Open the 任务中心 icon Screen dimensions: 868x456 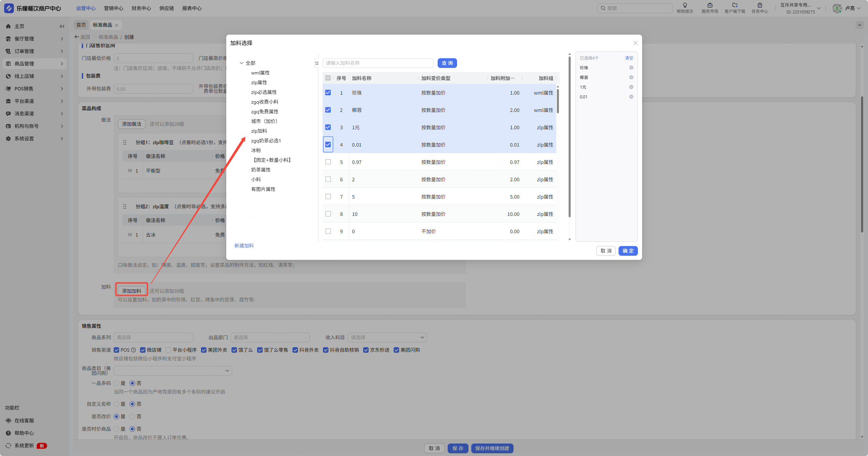coord(760,5)
